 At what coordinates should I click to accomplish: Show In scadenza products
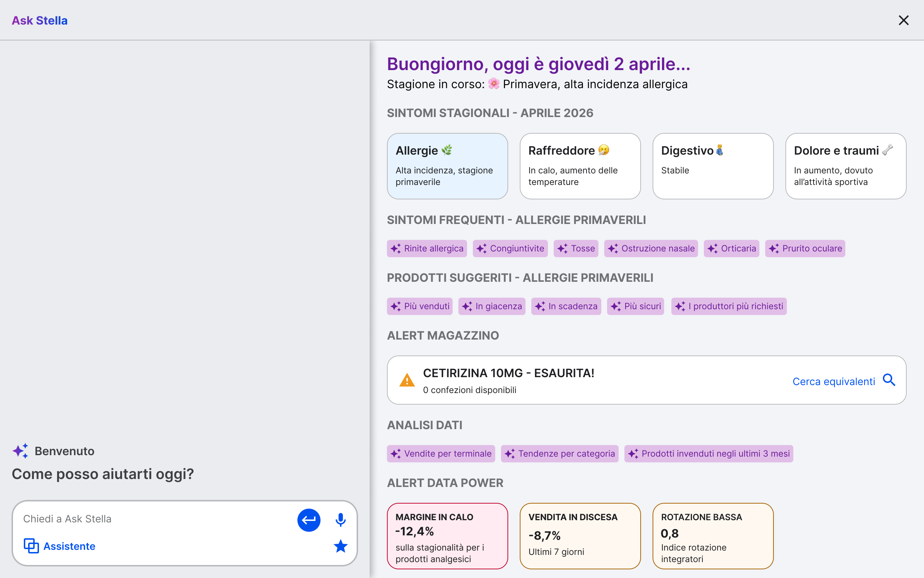click(x=566, y=306)
